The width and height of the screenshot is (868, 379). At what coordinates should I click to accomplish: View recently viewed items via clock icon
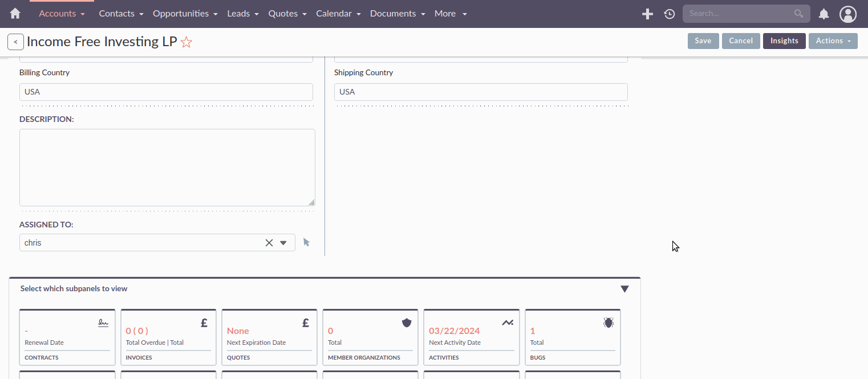click(669, 14)
